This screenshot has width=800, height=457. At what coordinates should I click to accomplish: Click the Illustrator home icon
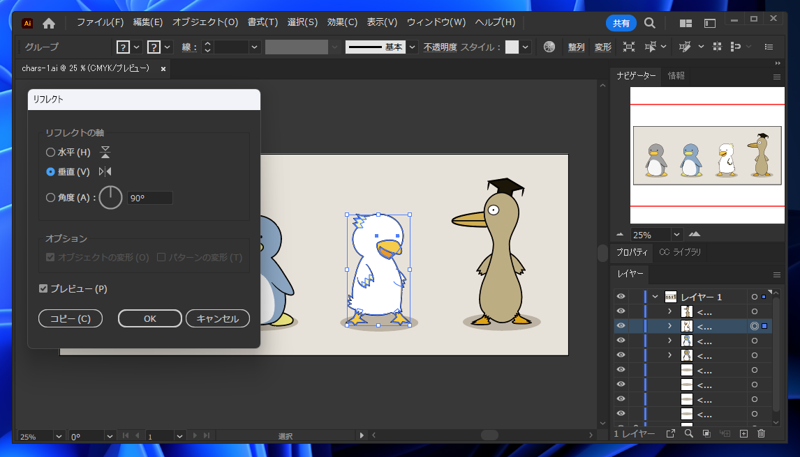49,23
